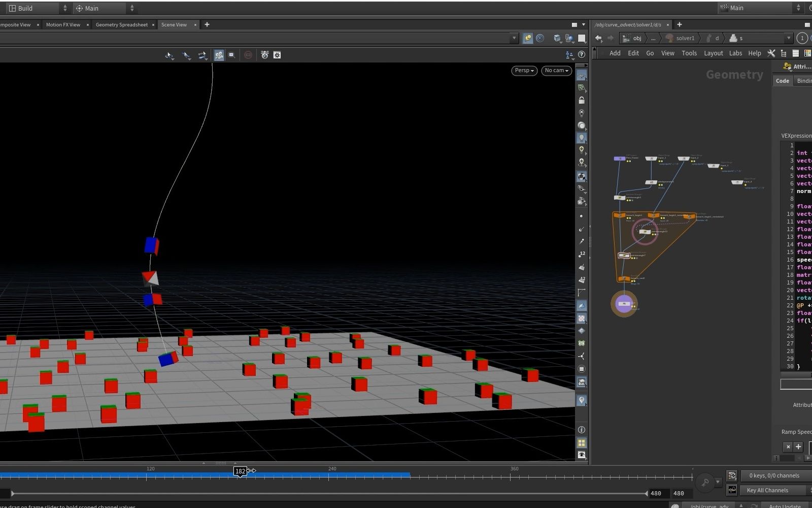Toggle the pin/follow selection icon in viewport
The height and width of the screenshot is (508, 812).
coord(528,38)
